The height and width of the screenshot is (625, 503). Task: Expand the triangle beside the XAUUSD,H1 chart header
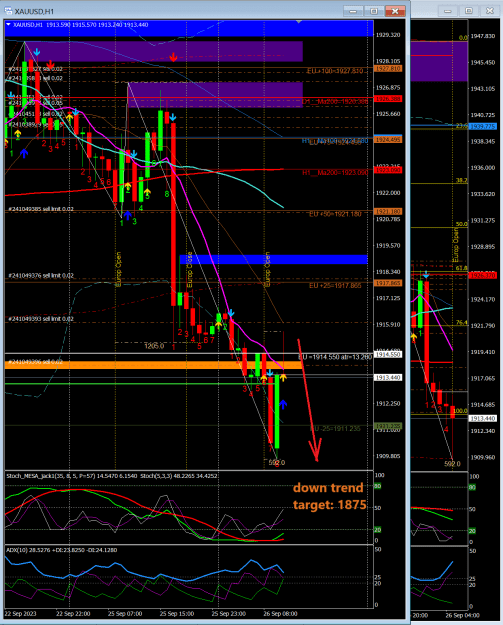coord(8,25)
